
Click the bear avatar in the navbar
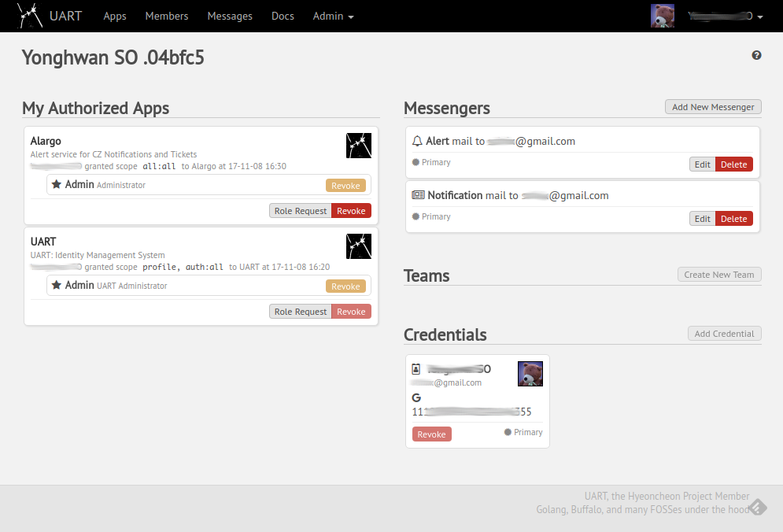(x=663, y=16)
